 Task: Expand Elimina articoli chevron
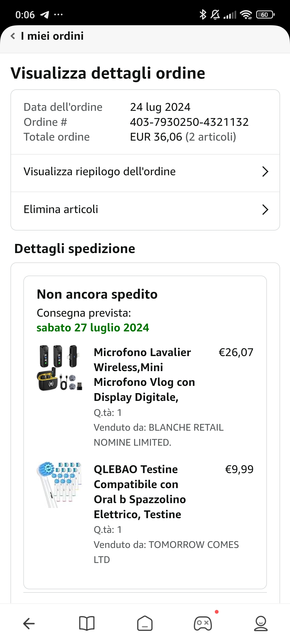tap(265, 210)
